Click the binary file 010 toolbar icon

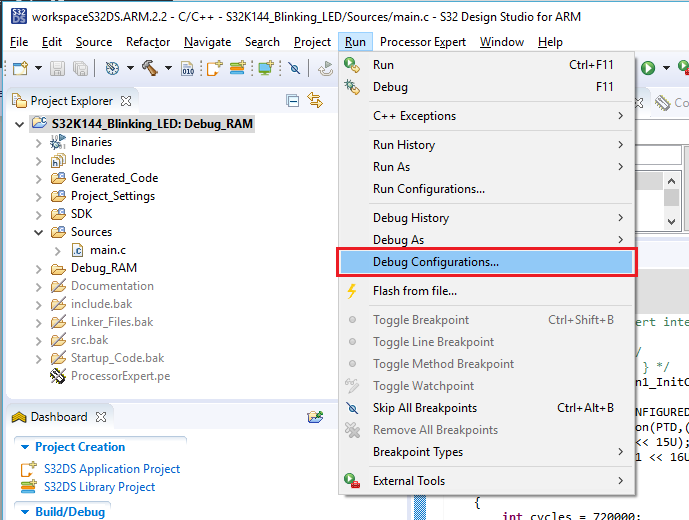point(188,69)
